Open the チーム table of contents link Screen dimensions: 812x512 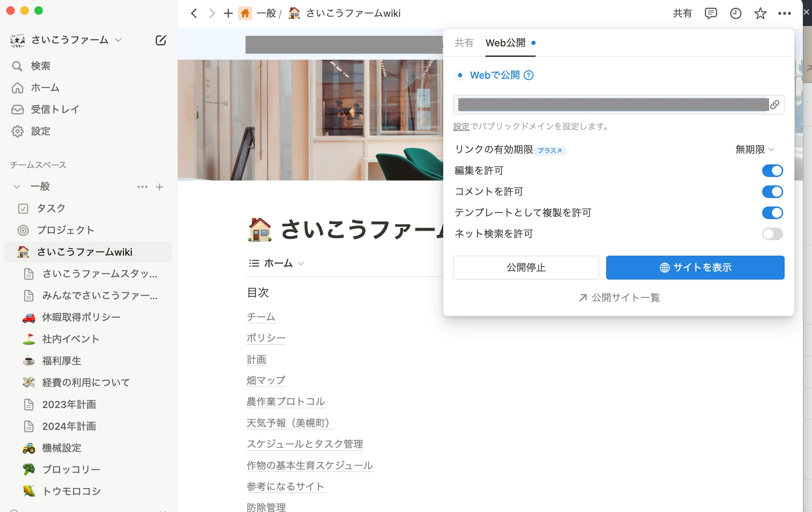click(x=261, y=317)
